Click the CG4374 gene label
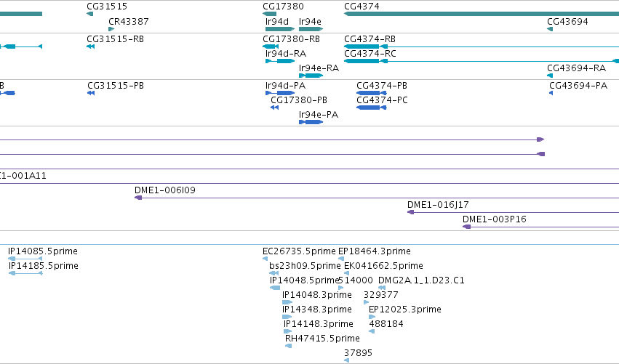Image resolution: width=619 pixels, height=364 pixels. [x=362, y=7]
